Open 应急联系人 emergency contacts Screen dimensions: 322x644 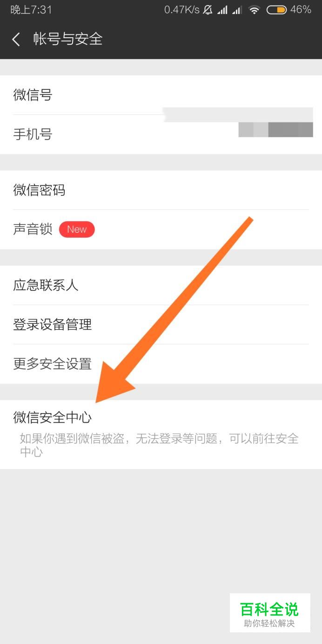click(161, 285)
